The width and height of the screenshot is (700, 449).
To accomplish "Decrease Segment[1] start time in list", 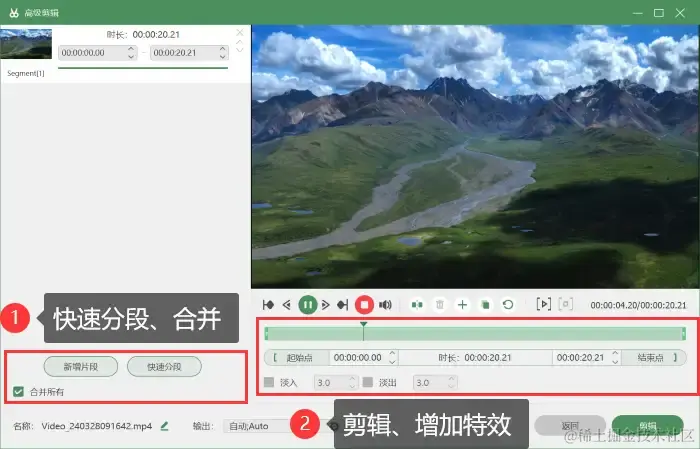I will click(x=131, y=56).
